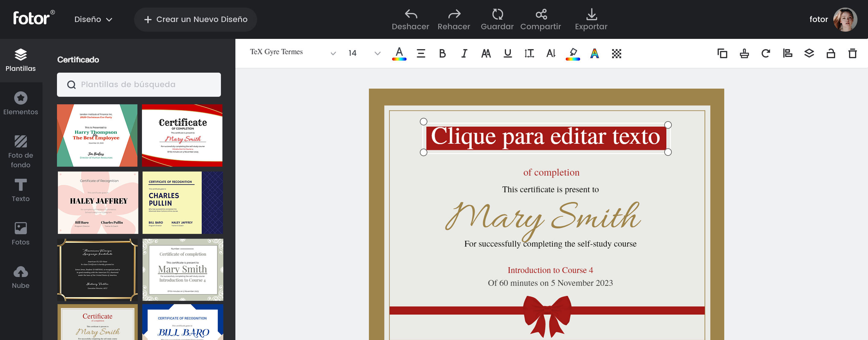Screen dimensions: 868x340
Task: Lock the selected text layer
Action: (x=830, y=53)
